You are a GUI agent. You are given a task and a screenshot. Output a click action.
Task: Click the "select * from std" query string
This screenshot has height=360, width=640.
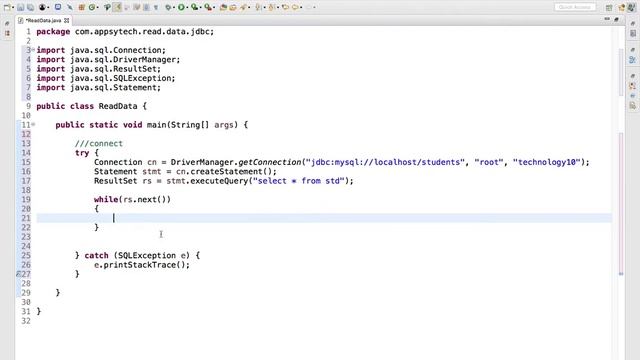[299, 181]
